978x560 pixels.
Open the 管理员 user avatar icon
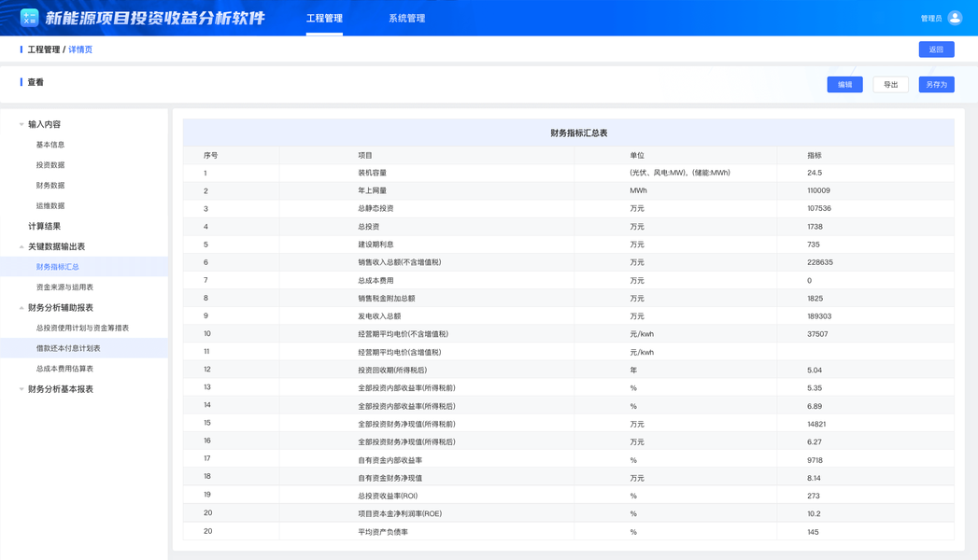955,18
